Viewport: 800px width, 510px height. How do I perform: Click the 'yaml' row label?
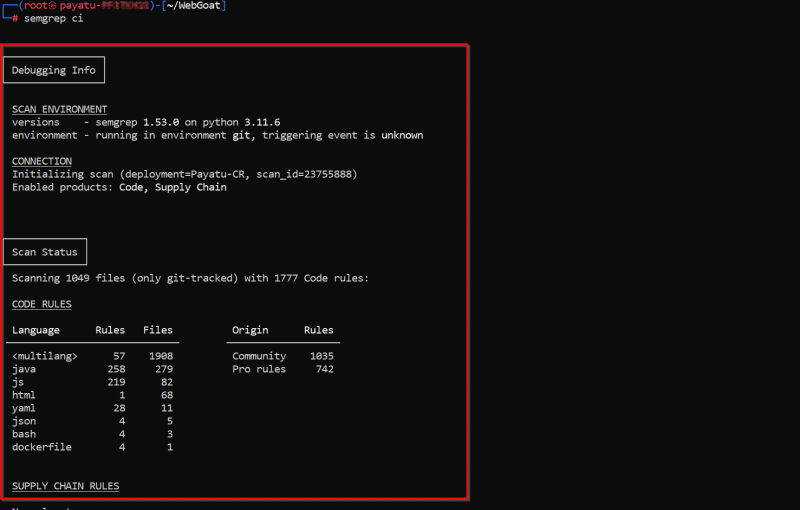point(24,409)
